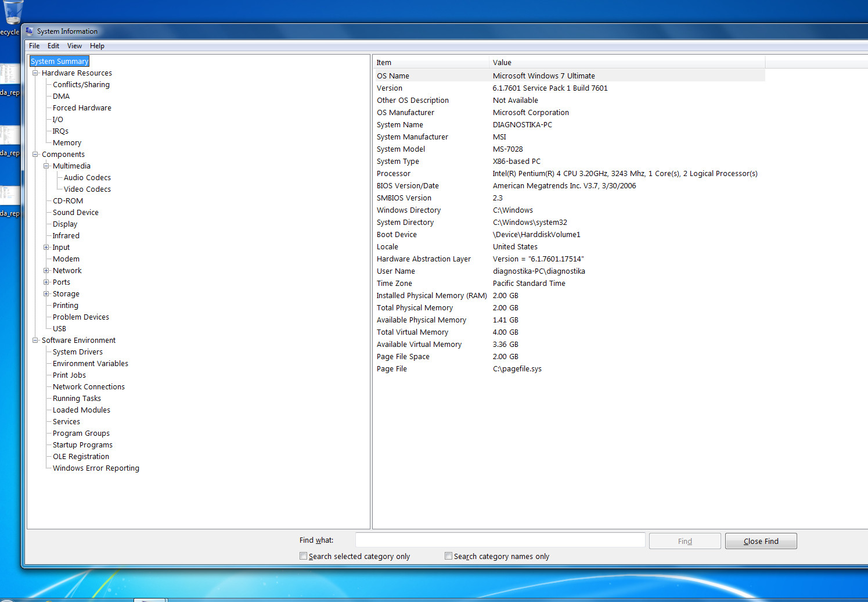Enable Search selected category only checkbox

pyautogui.click(x=303, y=556)
